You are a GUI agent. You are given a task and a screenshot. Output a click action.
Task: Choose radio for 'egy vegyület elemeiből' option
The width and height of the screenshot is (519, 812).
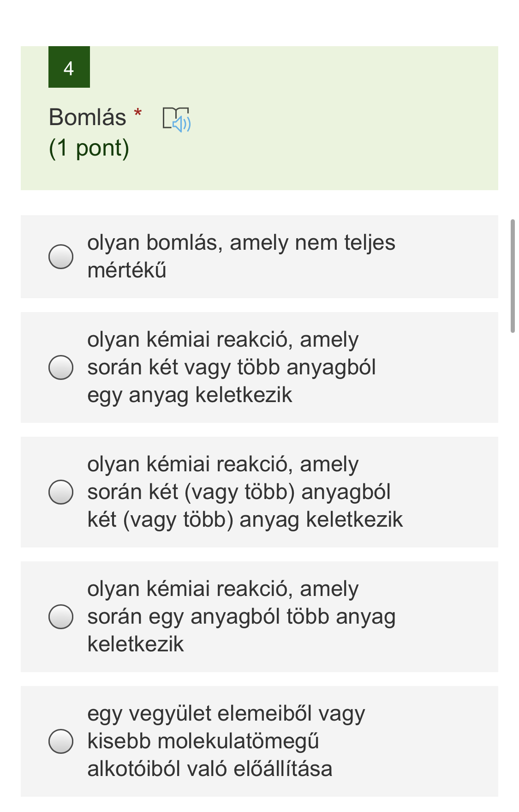point(61,741)
